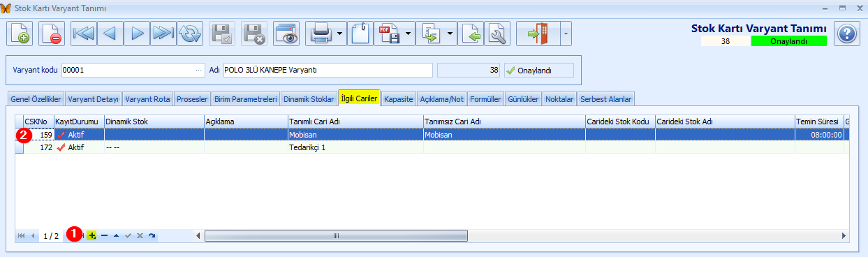The height and width of the screenshot is (257, 868).
Task: Go to first grid row in bottom navigator
Action: pyautogui.click(x=21, y=236)
